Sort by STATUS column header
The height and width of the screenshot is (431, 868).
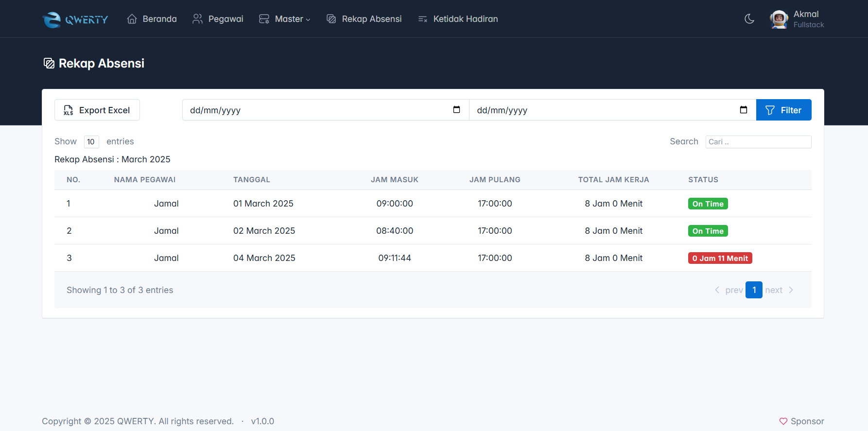click(x=703, y=180)
